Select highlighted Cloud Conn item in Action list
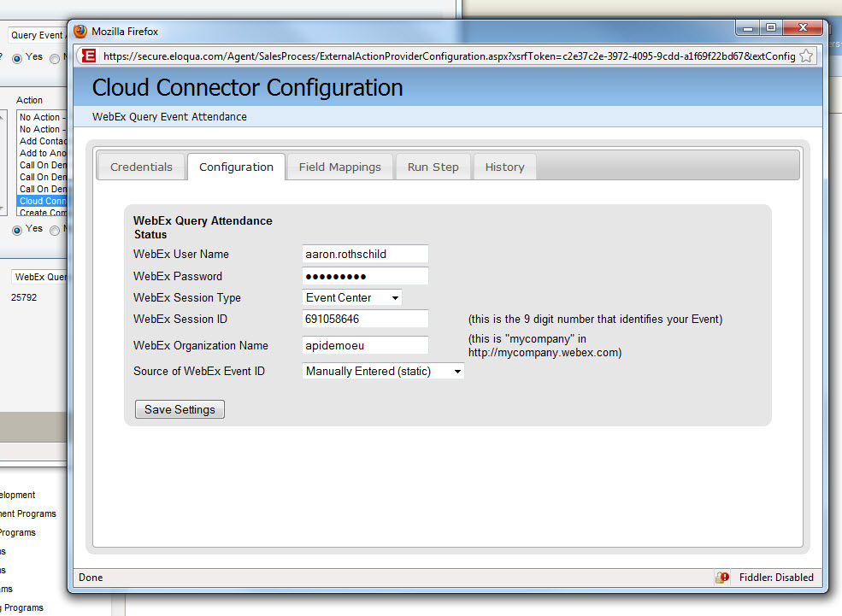 [x=42, y=201]
